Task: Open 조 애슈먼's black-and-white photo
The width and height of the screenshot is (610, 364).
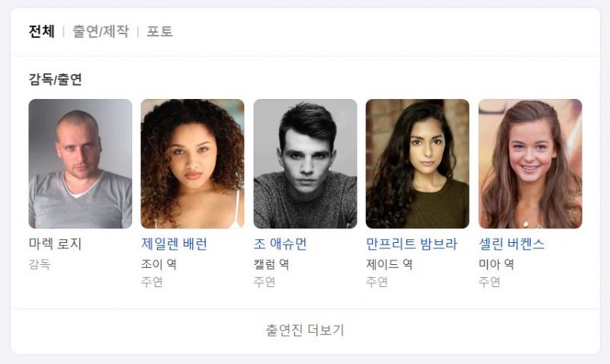Action: [305, 164]
